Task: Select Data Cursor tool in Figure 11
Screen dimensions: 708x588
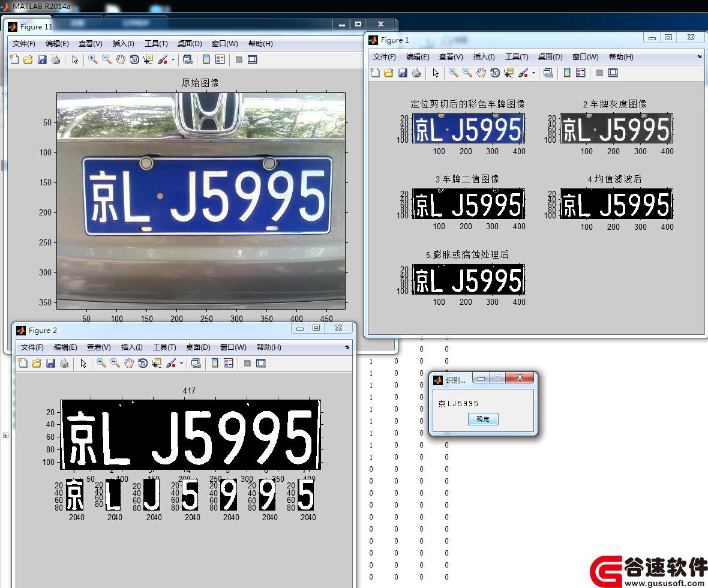Action: point(148,59)
